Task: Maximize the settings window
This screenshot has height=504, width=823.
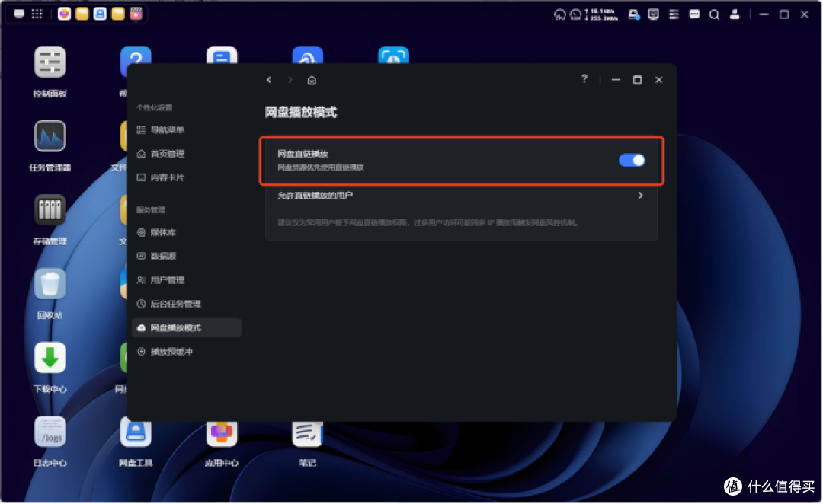Action: tap(637, 80)
